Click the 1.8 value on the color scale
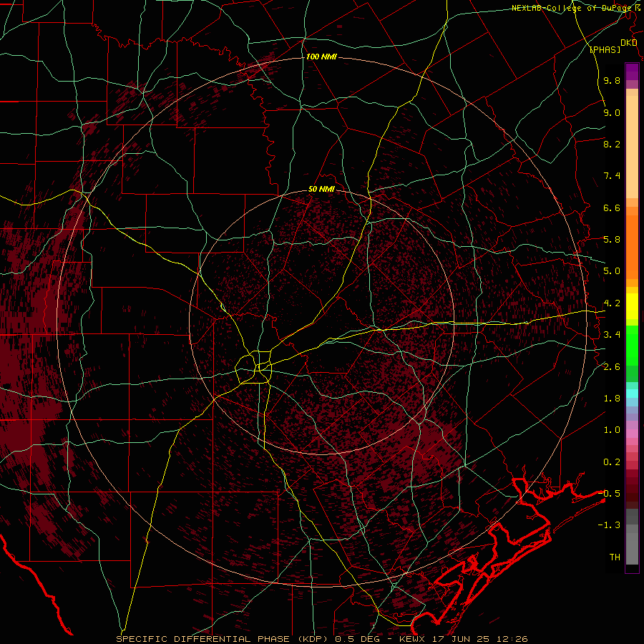The image size is (644, 644). click(x=612, y=399)
